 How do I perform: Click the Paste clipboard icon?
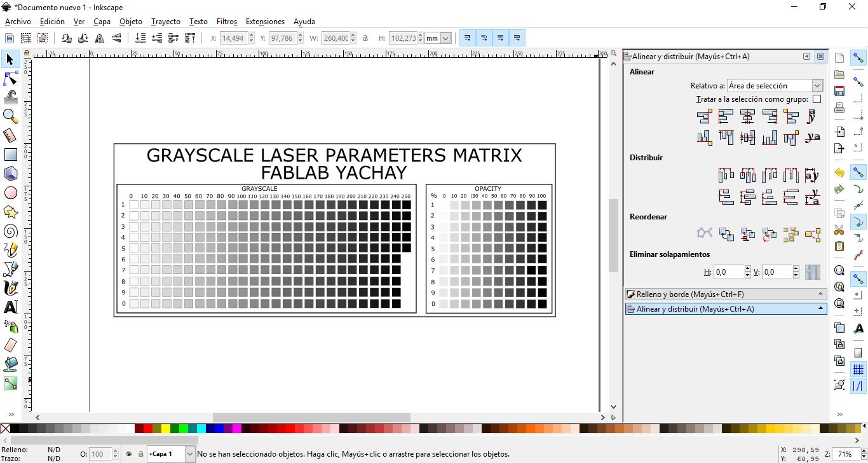click(x=839, y=246)
